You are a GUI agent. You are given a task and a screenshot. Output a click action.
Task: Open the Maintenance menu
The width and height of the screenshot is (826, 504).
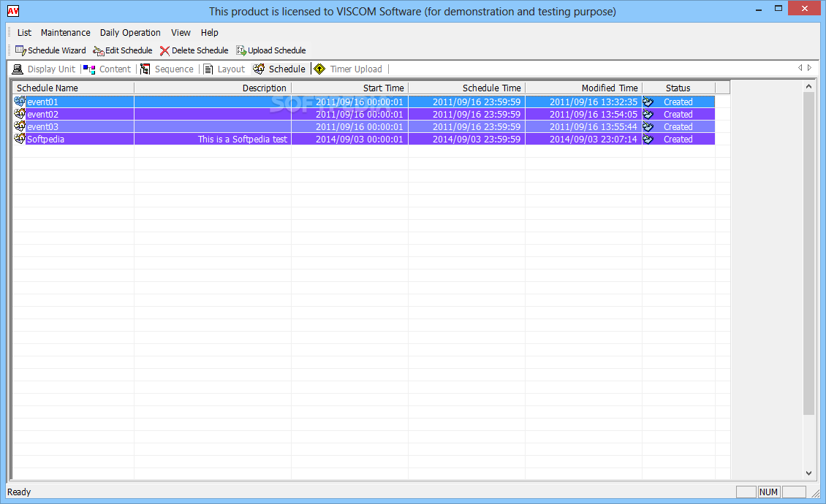(x=65, y=33)
